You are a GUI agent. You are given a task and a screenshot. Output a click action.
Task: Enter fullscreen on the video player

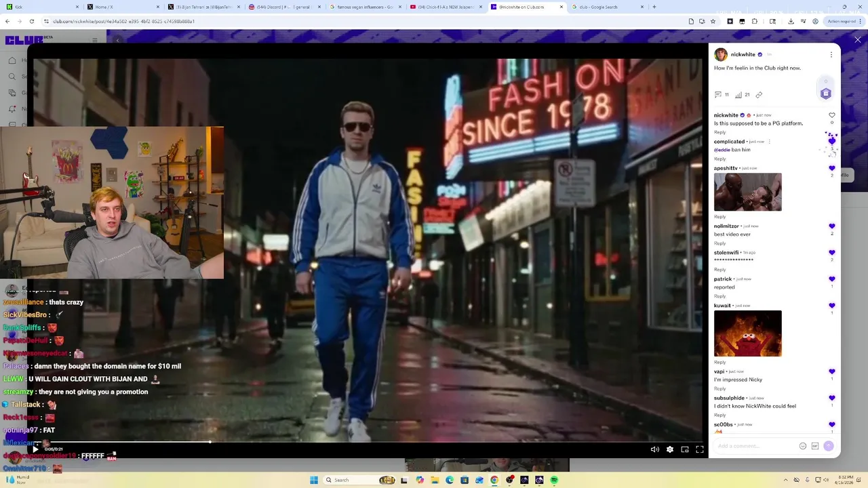[x=700, y=449]
